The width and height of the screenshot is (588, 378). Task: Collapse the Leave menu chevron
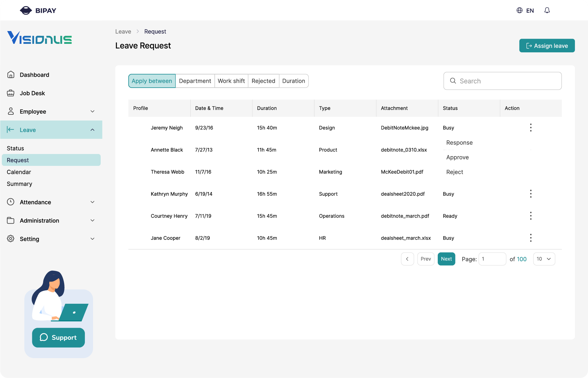pos(92,129)
